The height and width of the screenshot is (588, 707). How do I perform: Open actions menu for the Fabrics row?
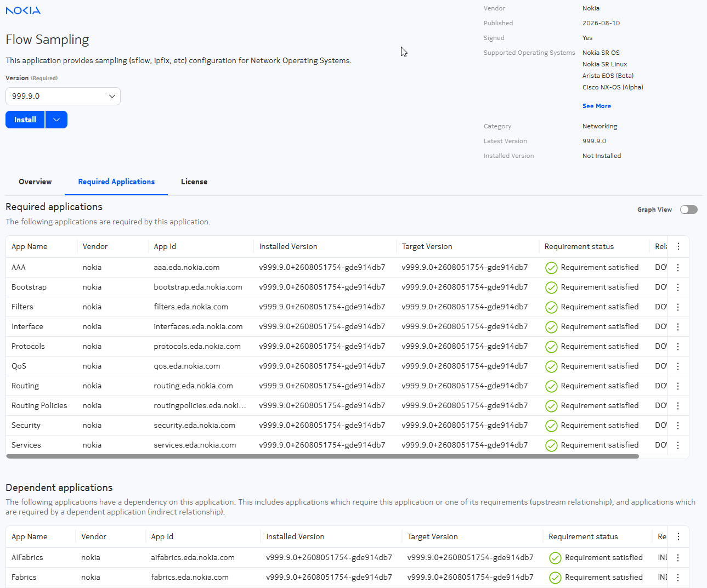pos(678,578)
